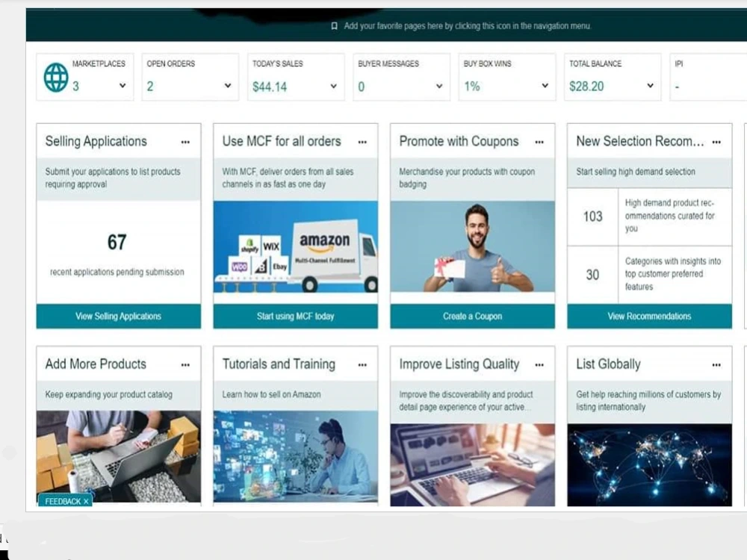Click the 67 pending applications number
This screenshot has height=560, width=747.
pyautogui.click(x=117, y=242)
